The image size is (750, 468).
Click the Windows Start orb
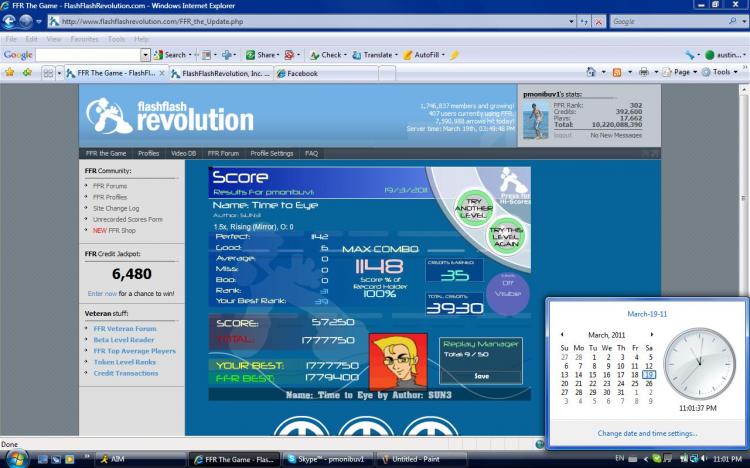16,459
